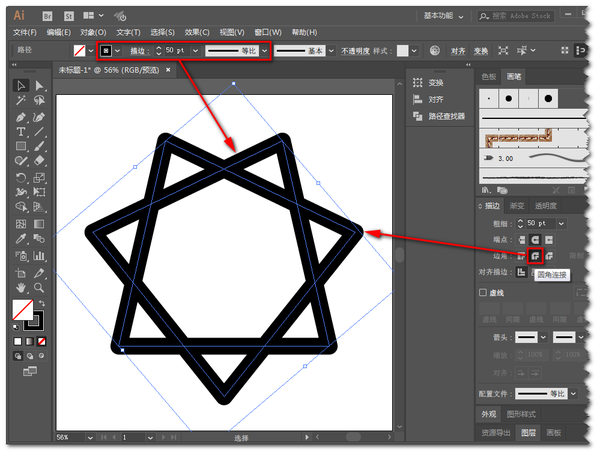This screenshot has width=600, height=451.
Task: Select the Curvature tool
Action: (39, 117)
